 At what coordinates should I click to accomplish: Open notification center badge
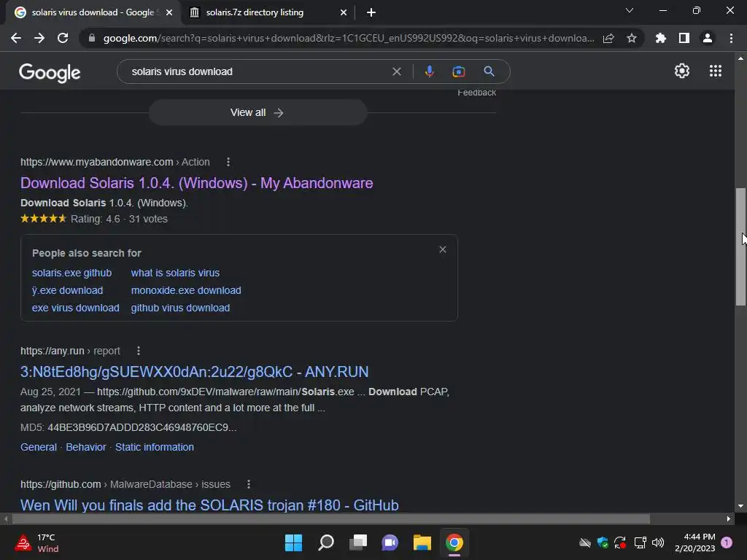727,542
